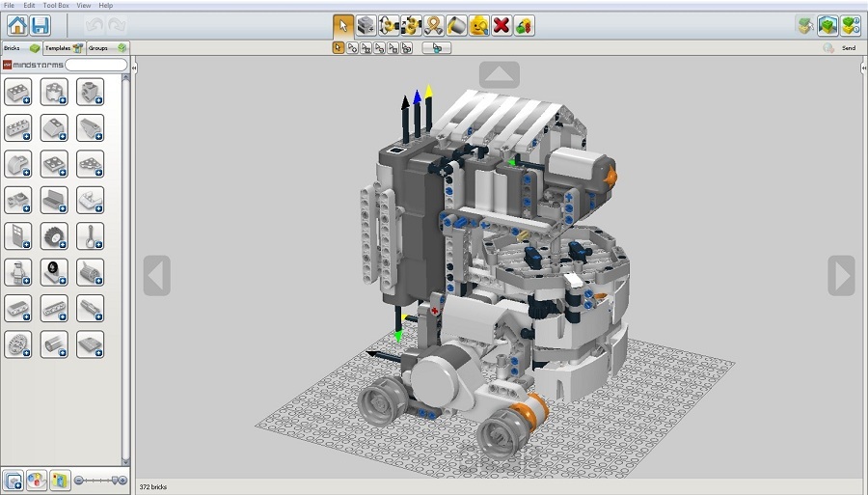Screen dimensions: 868x495
Task: Rotate camera left with left arrow
Action: pyautogui.click(x=156, y=275)
